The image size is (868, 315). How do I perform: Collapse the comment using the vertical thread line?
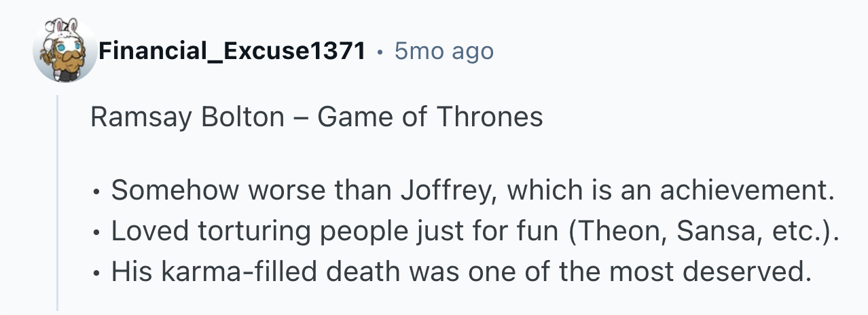[58, 204]
